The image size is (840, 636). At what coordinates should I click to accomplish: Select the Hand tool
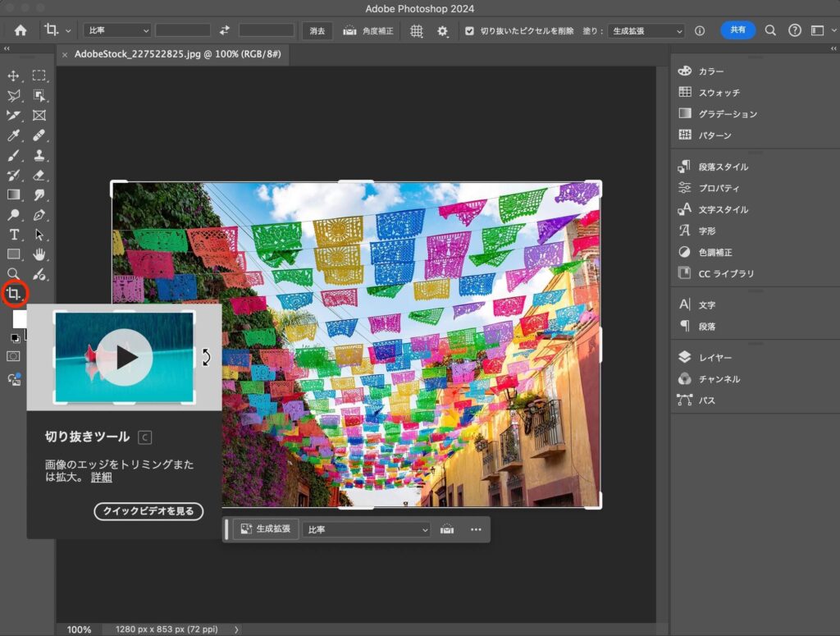tap(39, 254)
